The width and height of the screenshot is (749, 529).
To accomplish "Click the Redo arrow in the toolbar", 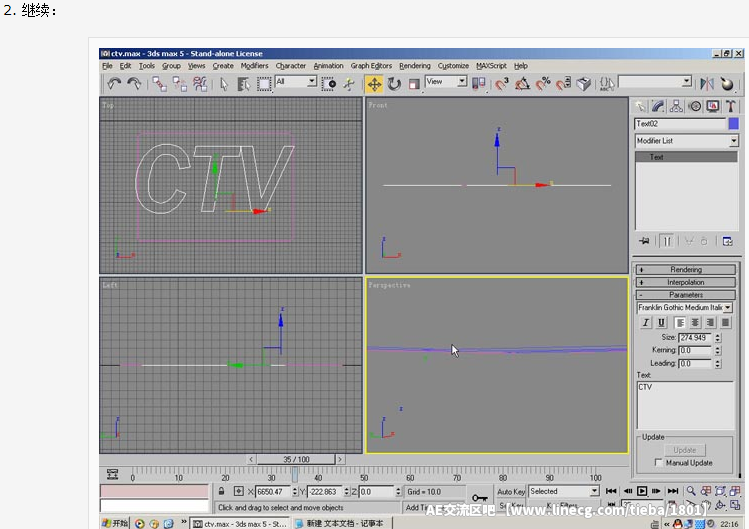I will point(134,84).
